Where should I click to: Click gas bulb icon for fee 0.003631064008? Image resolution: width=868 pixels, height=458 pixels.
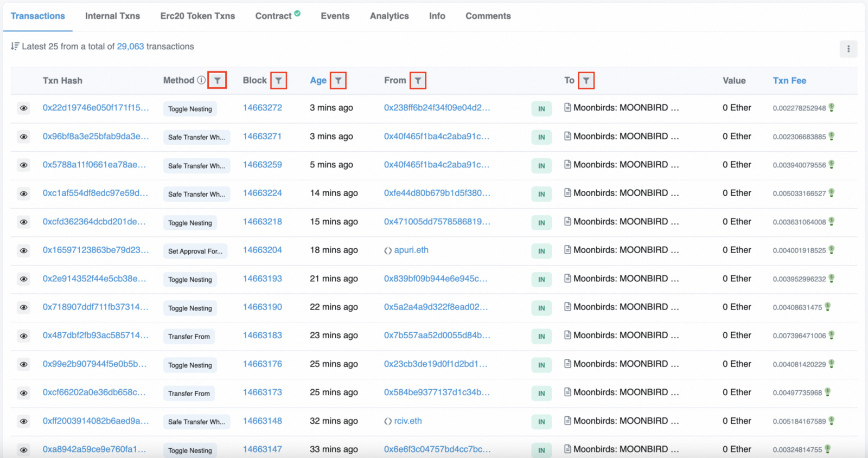point(831,221)
